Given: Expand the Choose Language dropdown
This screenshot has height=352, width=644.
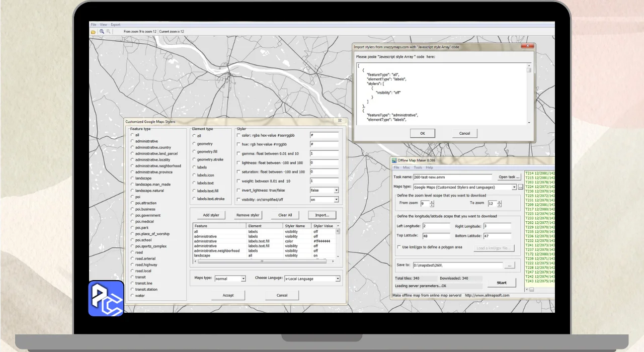Looking at the screenshot, I should point(337,279).
